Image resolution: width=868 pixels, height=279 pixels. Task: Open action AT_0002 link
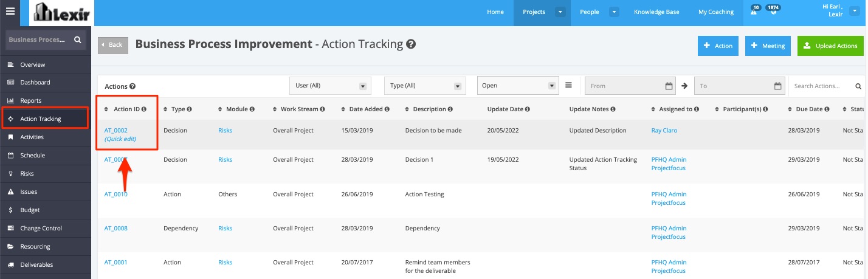pos(116,130)
